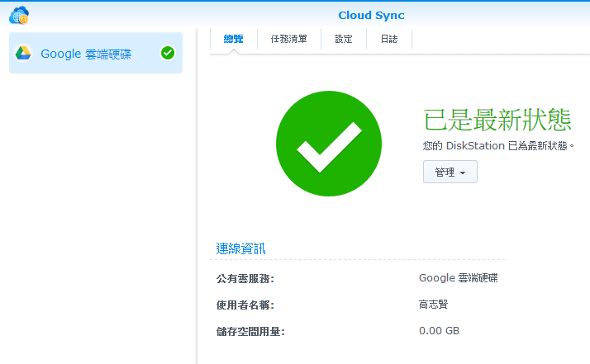Open the 日誌 tab
590x364 pixels.
[x=389, y=39]
